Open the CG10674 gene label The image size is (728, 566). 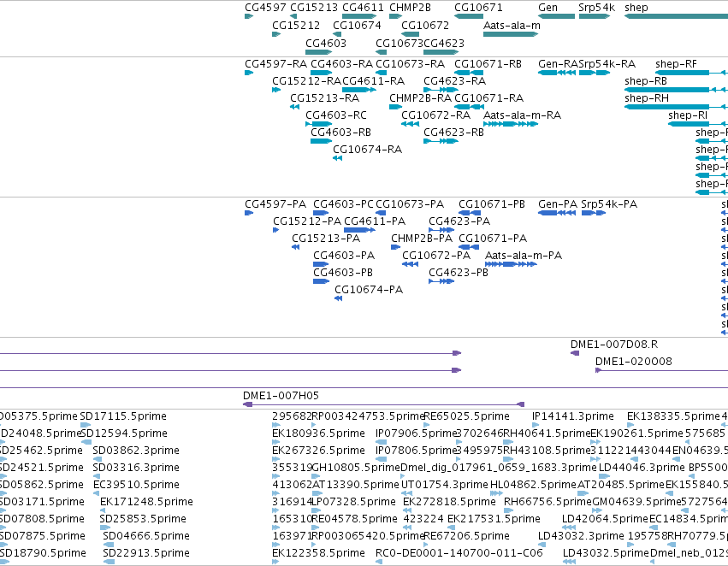click(x=357, y=25)
